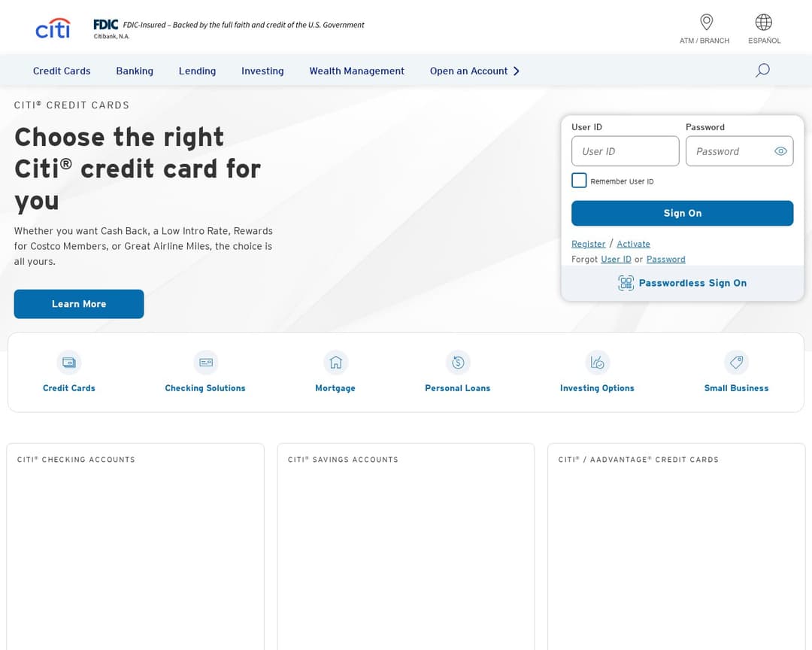
Task: Toggle password visibility eye icon
Action: 780,151
